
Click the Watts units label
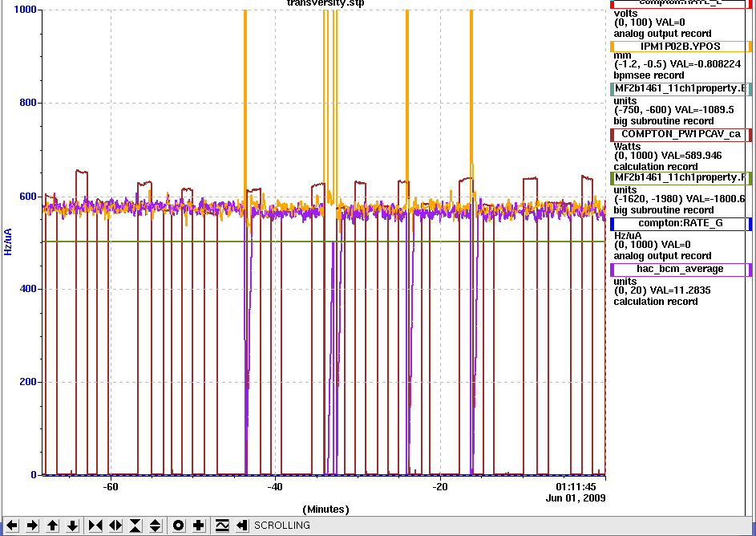627,146
